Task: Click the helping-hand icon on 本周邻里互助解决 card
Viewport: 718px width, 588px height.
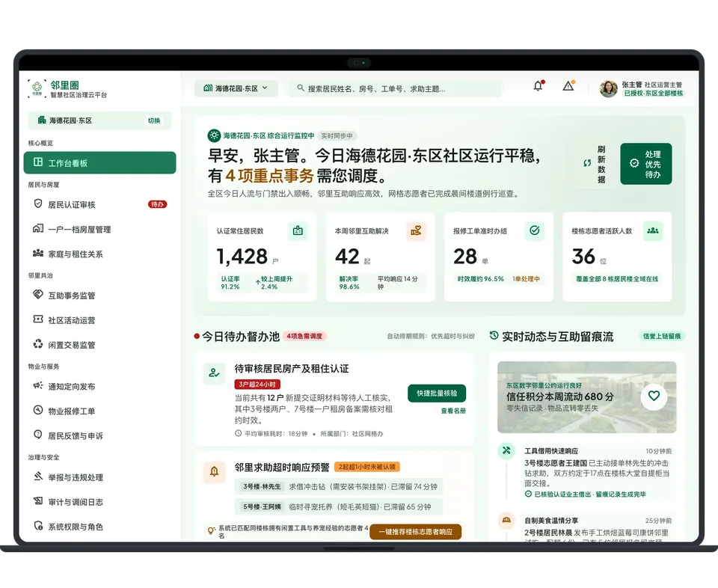Action: click(417, 231)
